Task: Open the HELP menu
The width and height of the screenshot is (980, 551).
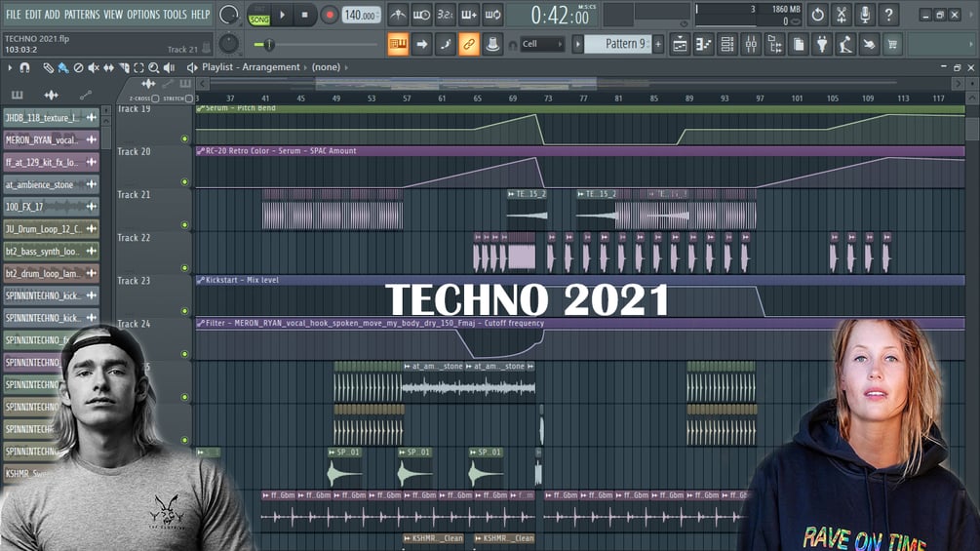Action: point(200,14)
